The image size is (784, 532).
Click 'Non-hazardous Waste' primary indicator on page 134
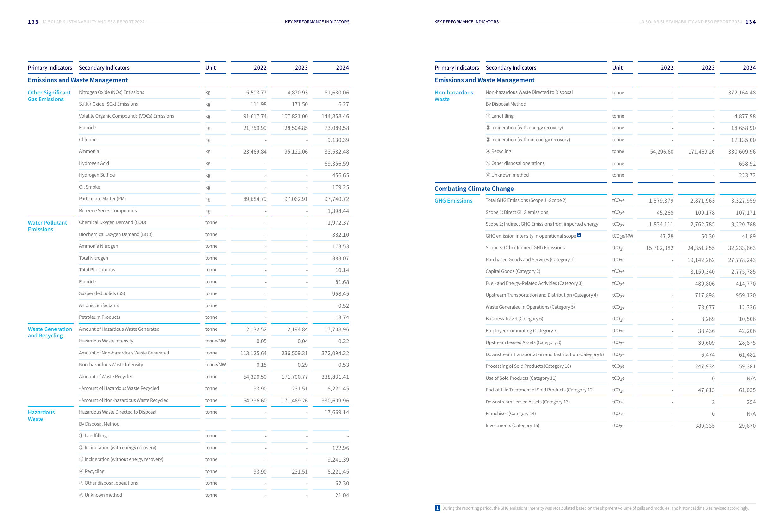[x=454, y=96]
